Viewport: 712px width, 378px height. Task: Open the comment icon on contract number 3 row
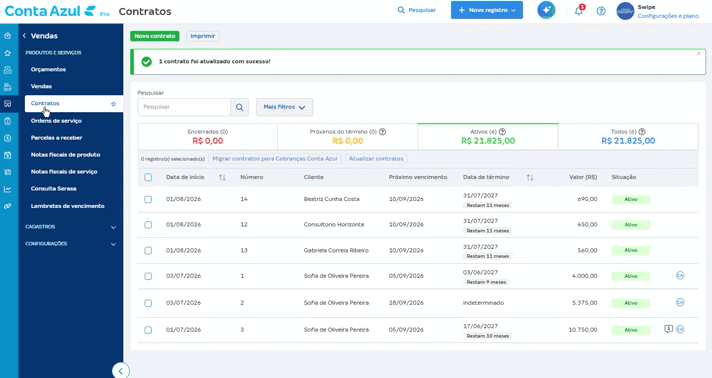coord(668,329)
